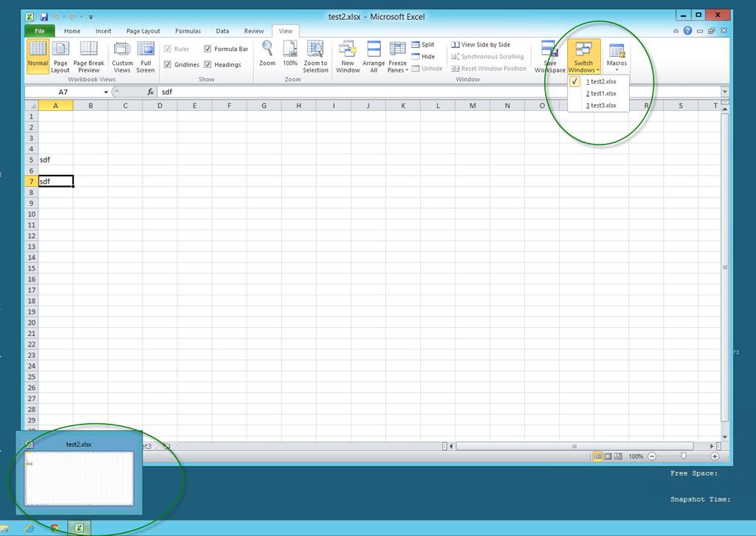The height and width of the screenshot is (536, 756).
Task: Open the Macros dropdown
Action: (616, 56)
